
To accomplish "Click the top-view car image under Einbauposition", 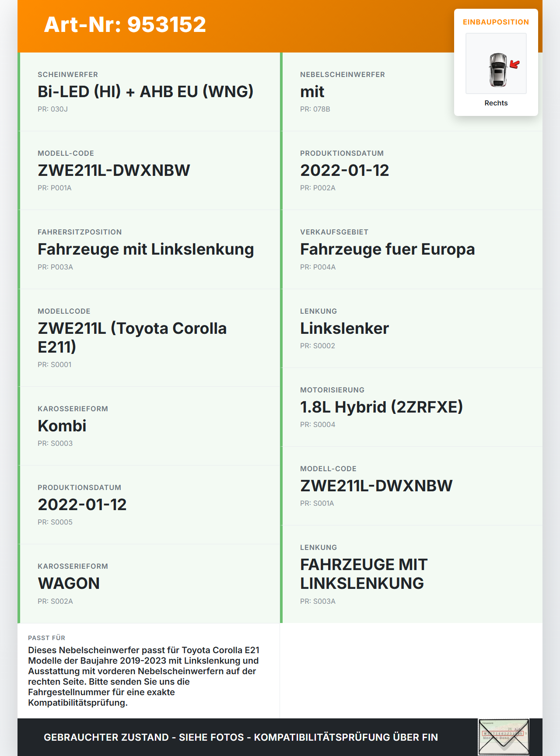I will pos(498,70).
